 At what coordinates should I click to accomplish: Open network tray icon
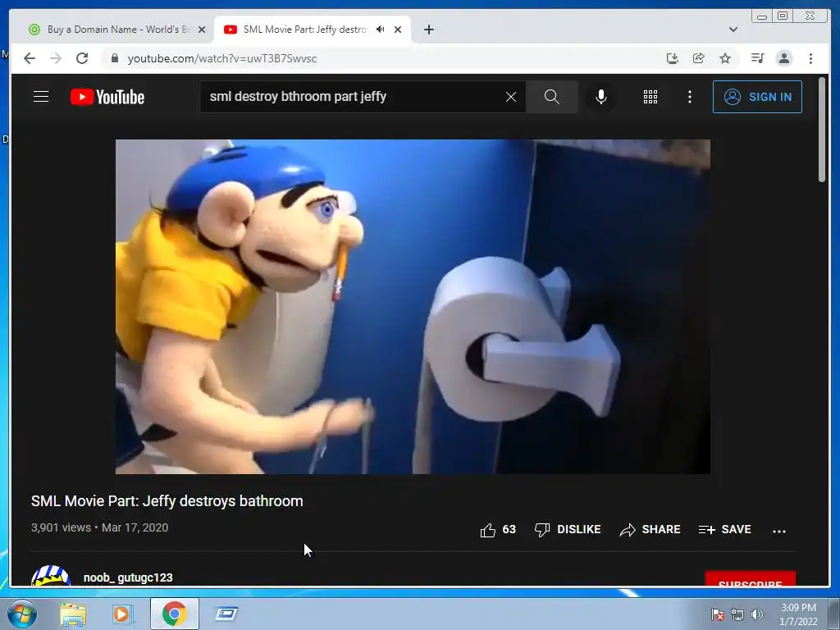pyautogui.click(x=737, y=614)
